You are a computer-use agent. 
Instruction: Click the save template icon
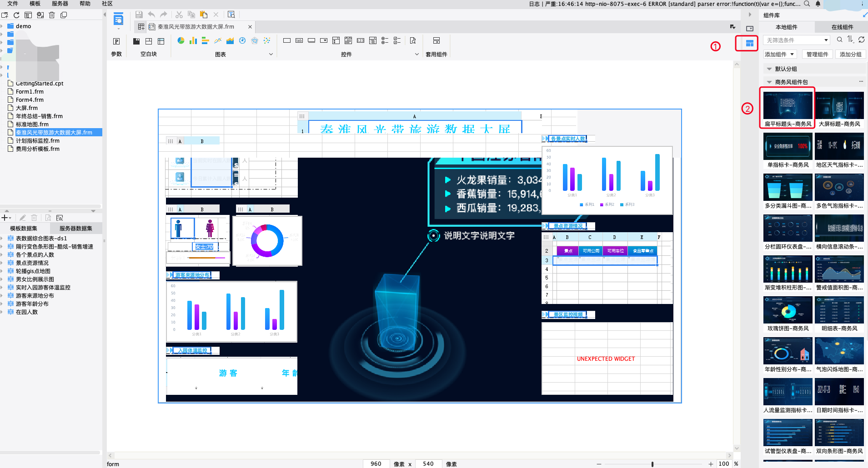[139, 15]
